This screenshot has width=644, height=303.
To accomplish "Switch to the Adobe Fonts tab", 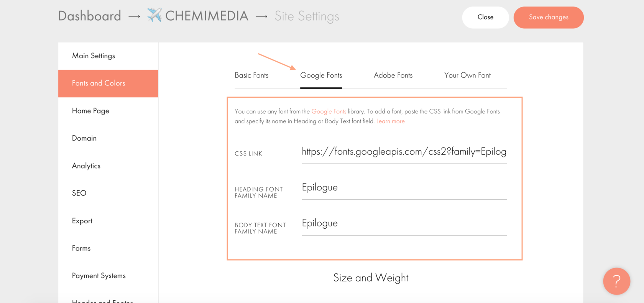I will pos(393,75).
